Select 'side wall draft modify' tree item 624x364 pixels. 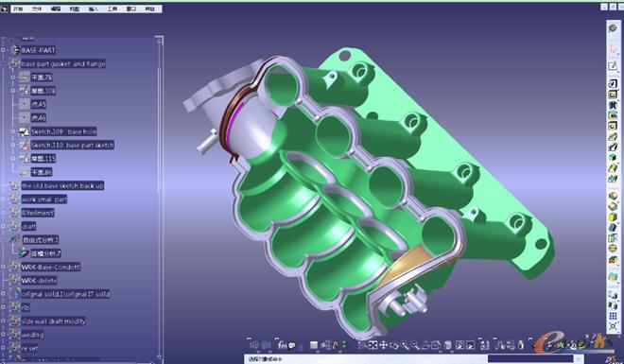53,321
